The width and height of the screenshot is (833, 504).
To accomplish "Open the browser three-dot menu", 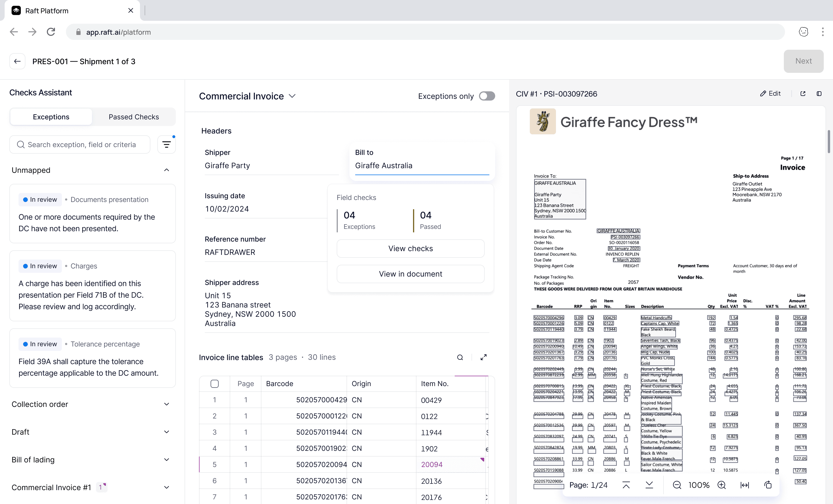I will point(823,32).
